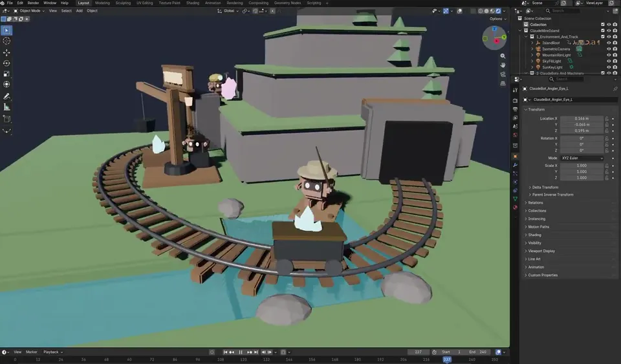This screenshot has width=621, height=364.
Task: Select the Select Box tool
Action: 6,30
